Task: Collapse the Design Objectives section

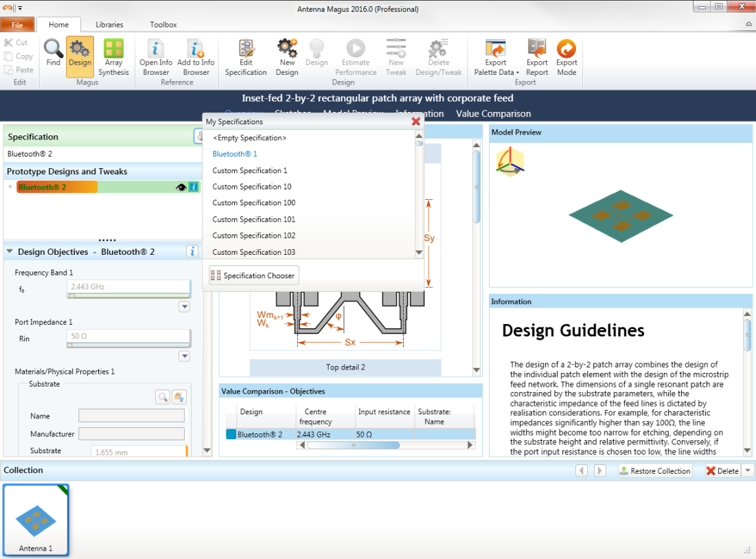Action: click(10, 251)
